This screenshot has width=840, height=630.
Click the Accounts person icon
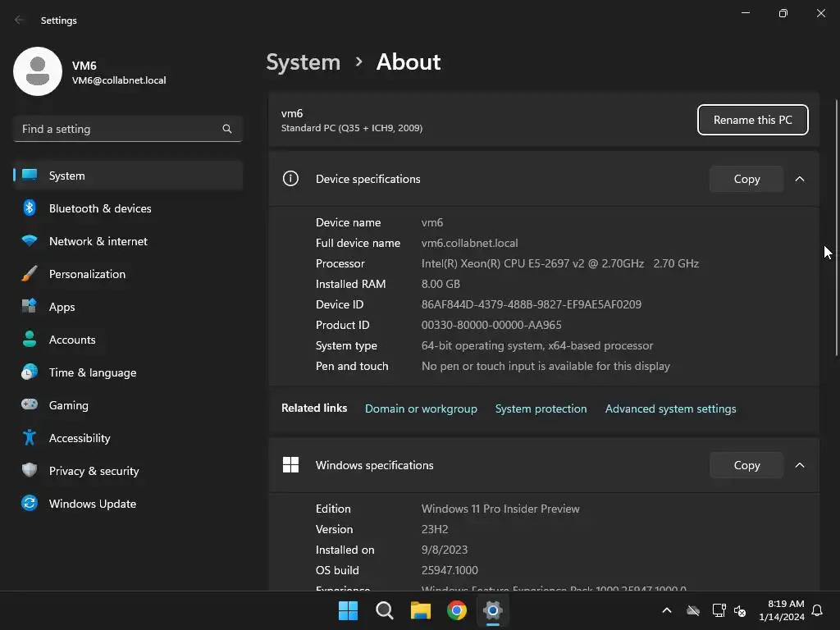(x=30, y=339)
